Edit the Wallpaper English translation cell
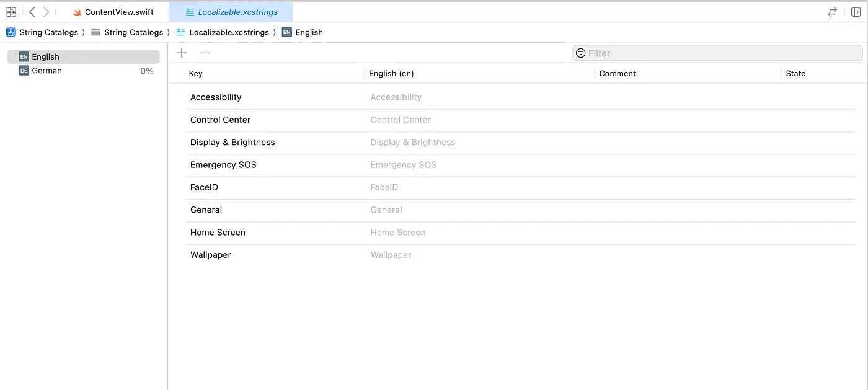The height and width of the screenshot is (390, 868). pyautogui.click(x=391, y=255)
